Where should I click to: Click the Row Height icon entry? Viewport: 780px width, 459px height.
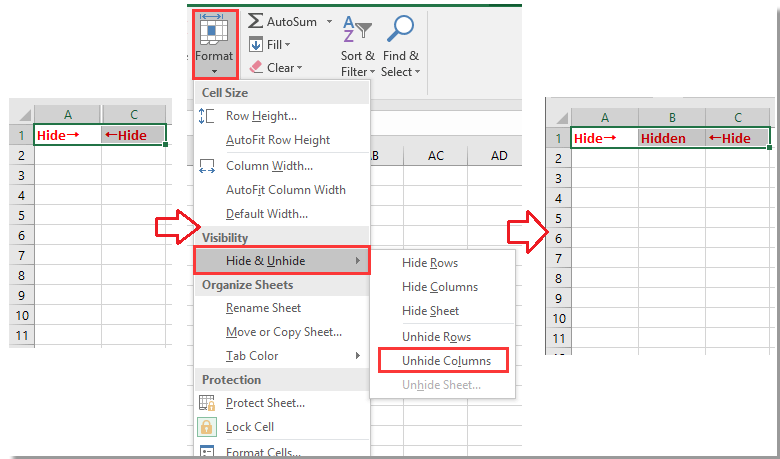pos(206,116)
